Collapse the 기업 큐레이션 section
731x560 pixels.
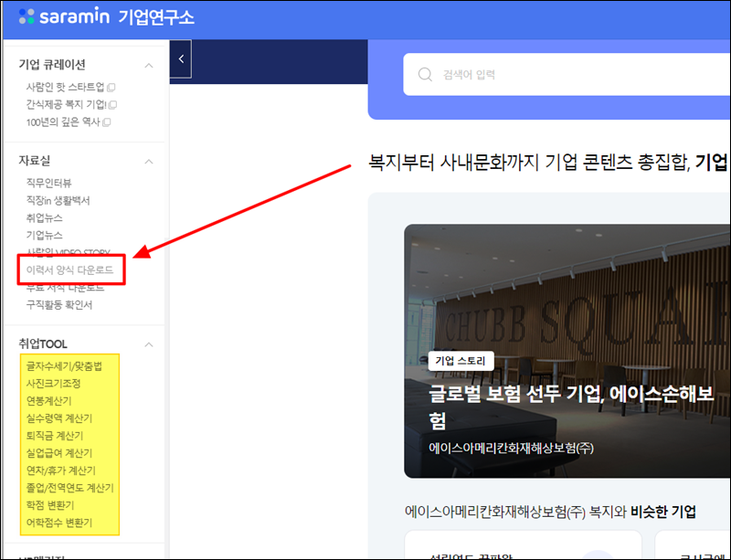click(149, 65)
